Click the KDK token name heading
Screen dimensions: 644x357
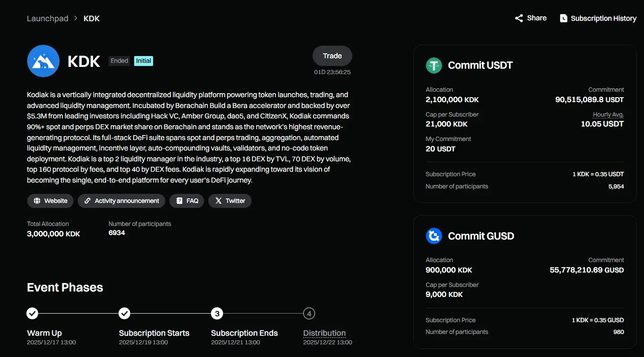click(84, 61)
